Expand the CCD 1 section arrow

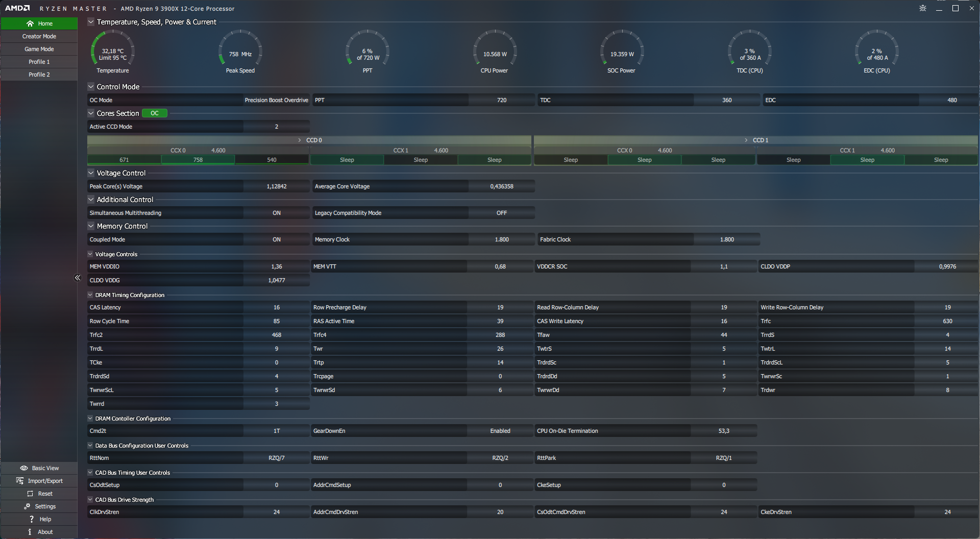click(x=746, y=140)
